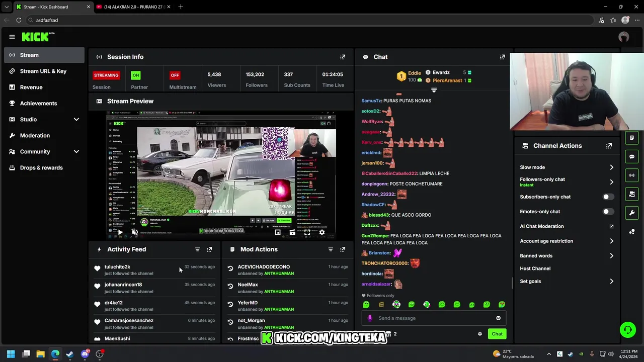
Task: Expand Set goals options
Action: tap(611, 282)
